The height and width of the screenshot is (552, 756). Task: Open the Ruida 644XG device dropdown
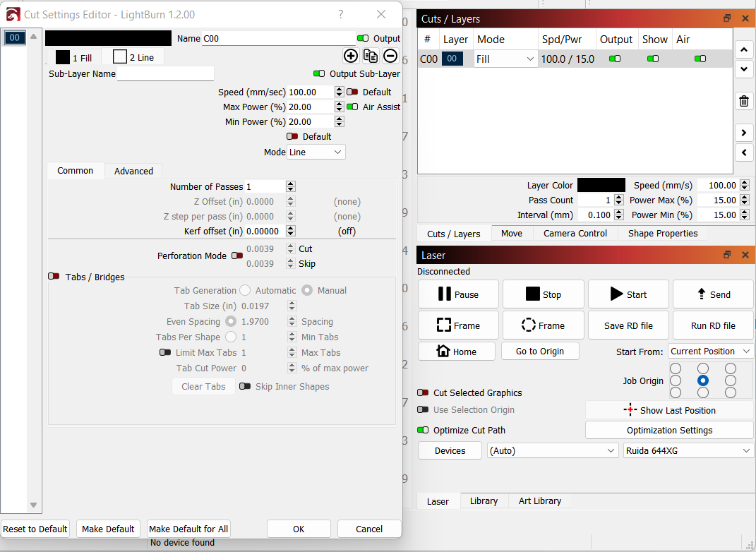[688, 450]
